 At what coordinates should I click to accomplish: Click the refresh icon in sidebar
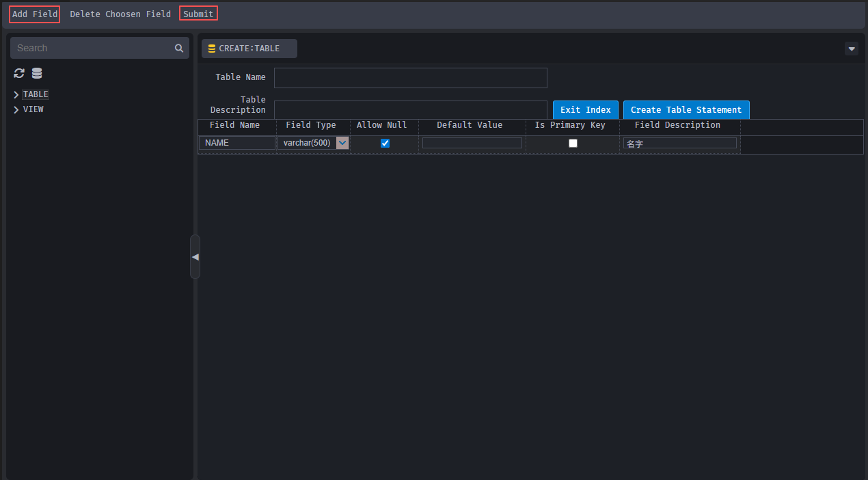click(x=19, y=73)
